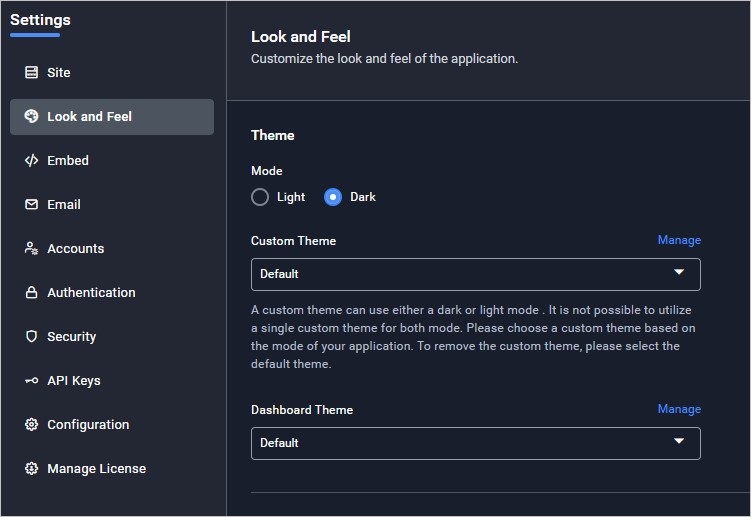The height and width of the screenshot is (517, 751).
Task: Select the Light mode radio button
Action: coord(260,197)
